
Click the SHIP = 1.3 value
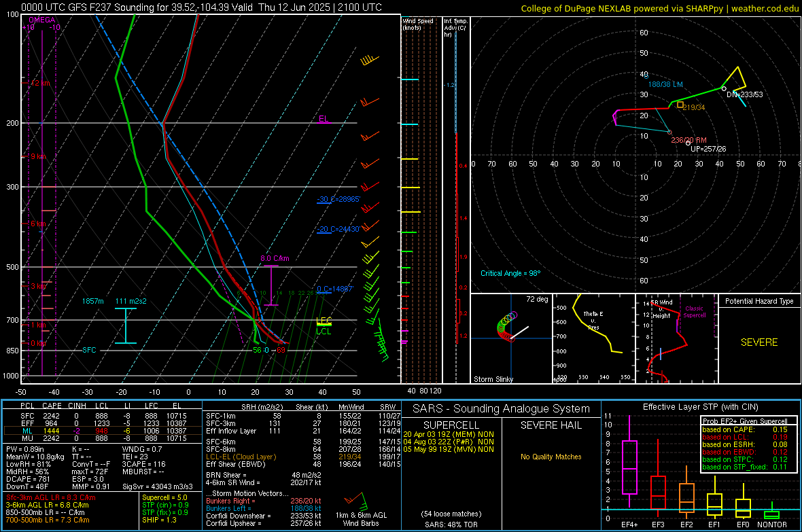point(159,520)
